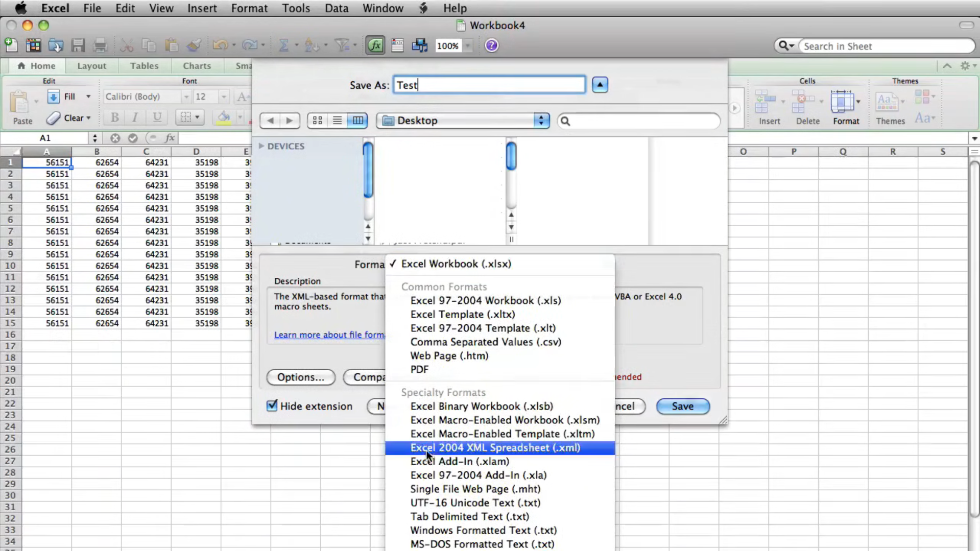Click the Save button in dialog
This screenshot has width=980, height=551.
(x=683, y=406)
